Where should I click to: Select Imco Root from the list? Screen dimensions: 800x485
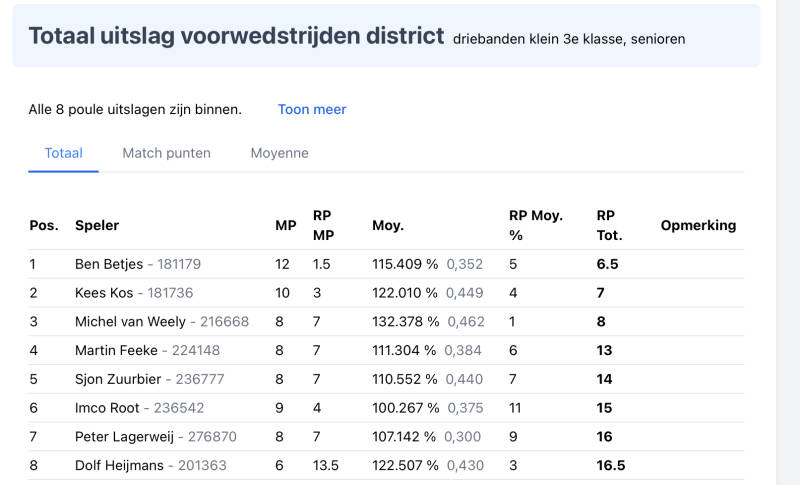(x=107, y=408)
